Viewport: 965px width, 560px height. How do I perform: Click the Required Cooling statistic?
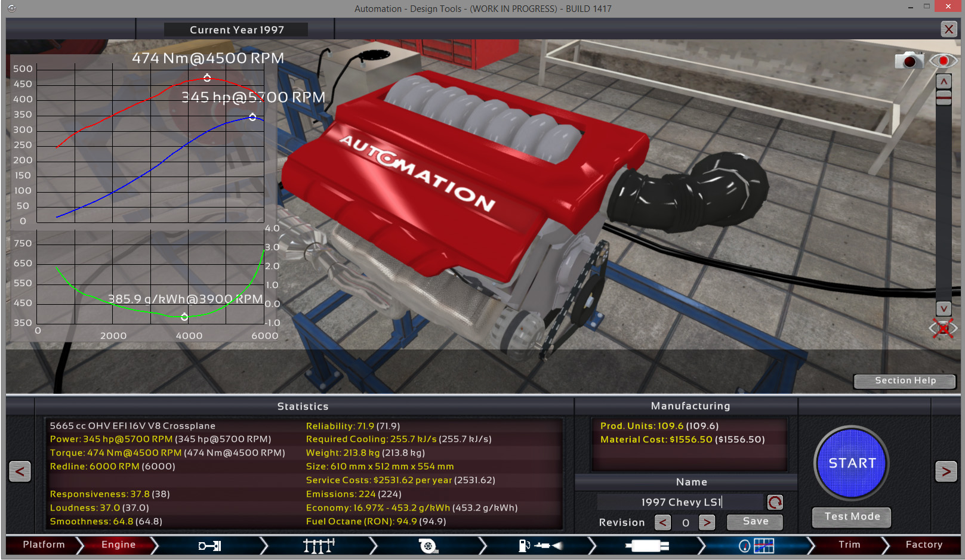399,440
